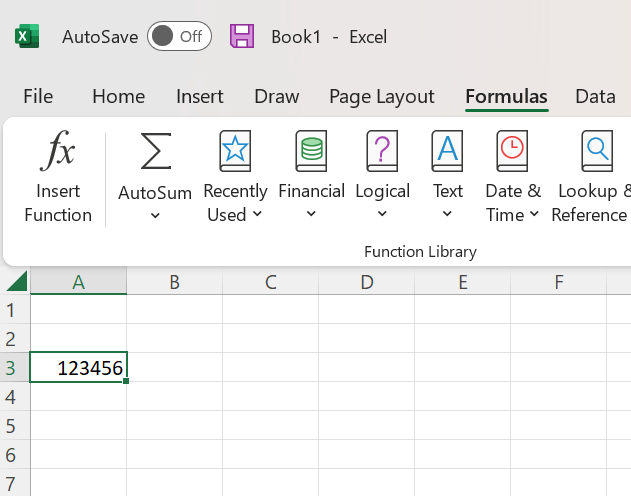Toggle the AutoSave switch on

pos(179,36)
